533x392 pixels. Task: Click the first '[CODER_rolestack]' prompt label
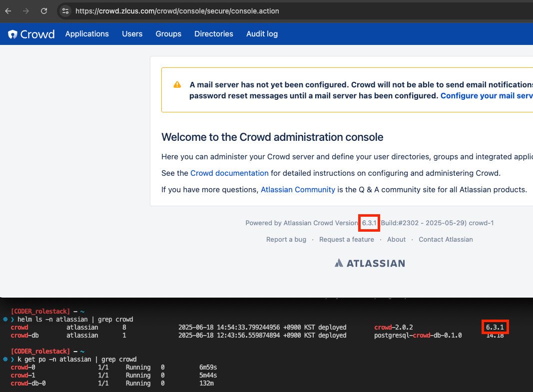click(x=40, y=311)
